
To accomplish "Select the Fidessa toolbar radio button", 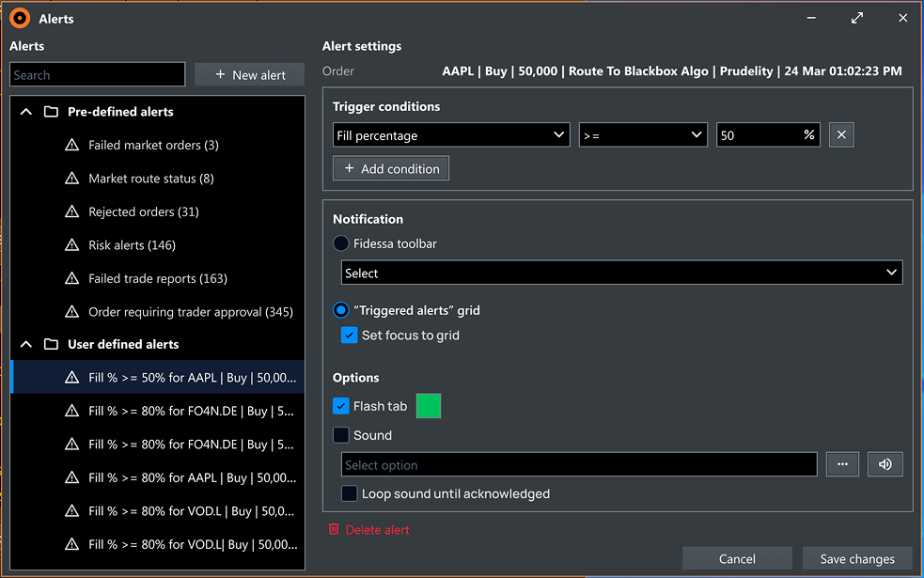I will [x=339, y=242].
